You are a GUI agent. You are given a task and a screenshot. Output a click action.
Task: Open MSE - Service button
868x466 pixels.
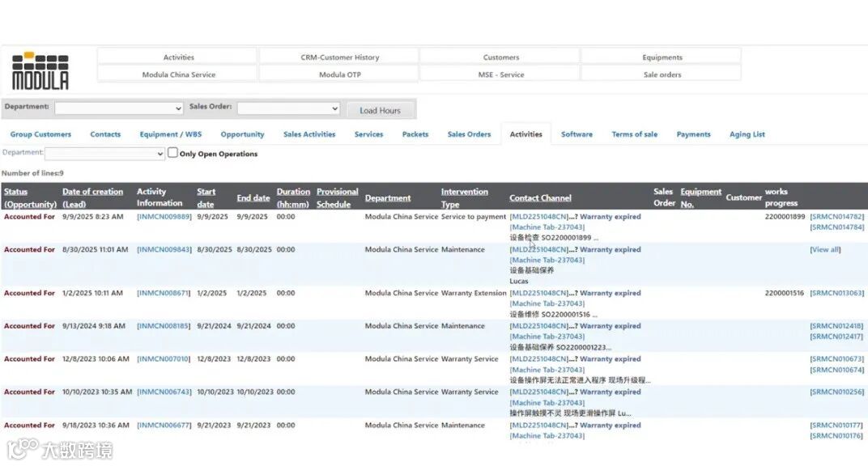pos(500,74)
